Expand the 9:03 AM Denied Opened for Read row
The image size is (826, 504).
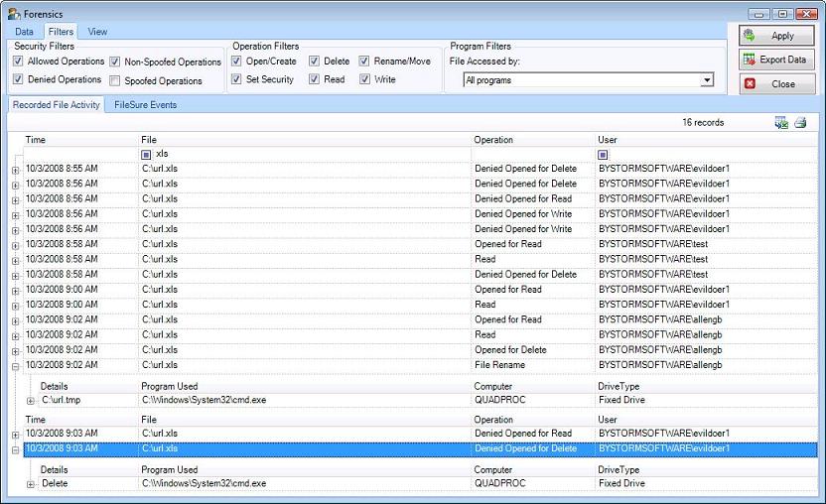[x=15, y=435]
